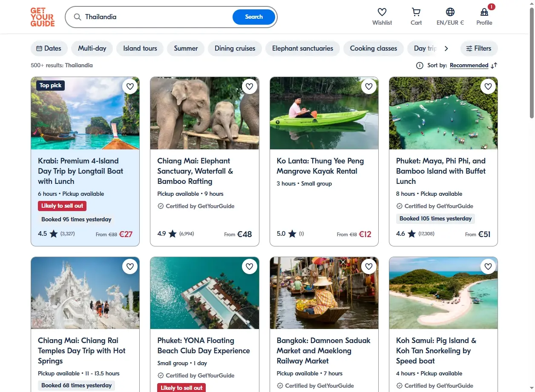The image size is (535, 392).
Task: Click the 500+ results: Thailandia text
Action: [x=62, y=66]
